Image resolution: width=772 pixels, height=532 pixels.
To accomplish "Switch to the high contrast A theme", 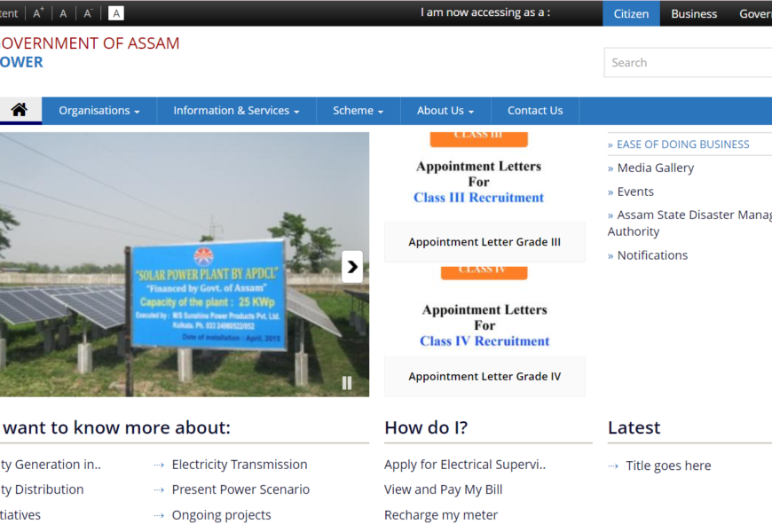I will click(x=116, y=13).
